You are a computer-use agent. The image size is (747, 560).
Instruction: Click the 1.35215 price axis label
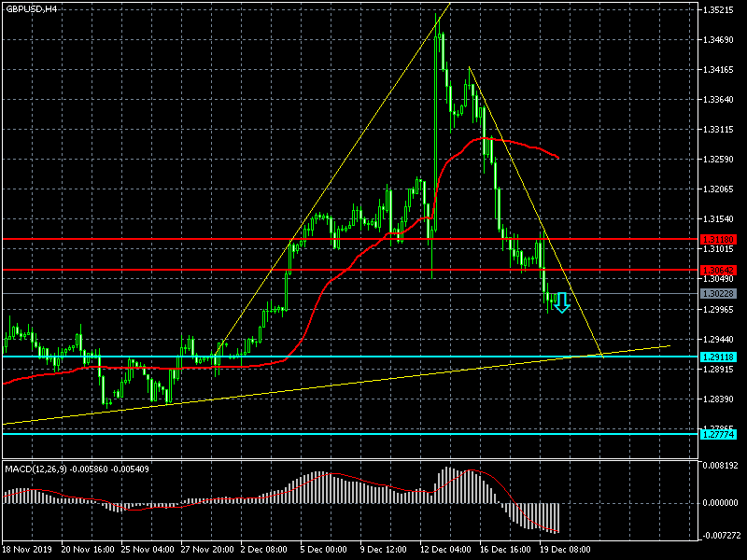(x=718, y=10)
